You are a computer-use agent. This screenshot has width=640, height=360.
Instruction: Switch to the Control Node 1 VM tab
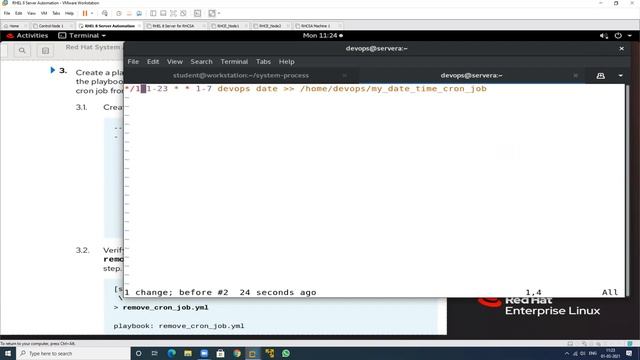[x=51, y=26]
